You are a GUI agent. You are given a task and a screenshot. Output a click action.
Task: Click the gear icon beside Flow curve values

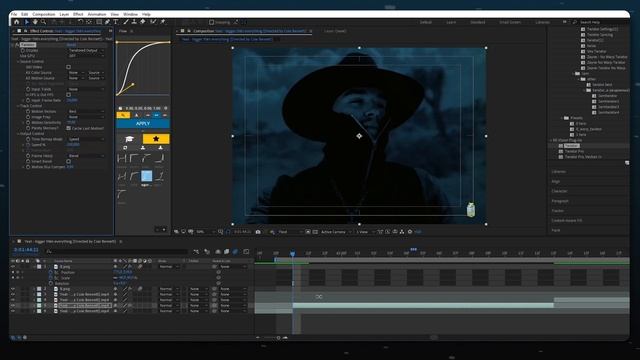tap(166, 108)
